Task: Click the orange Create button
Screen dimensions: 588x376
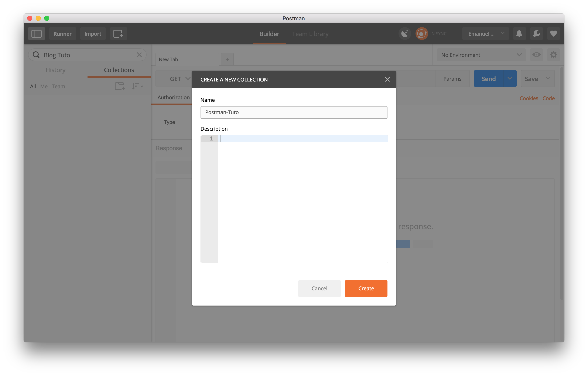Action: pos(366,288)
